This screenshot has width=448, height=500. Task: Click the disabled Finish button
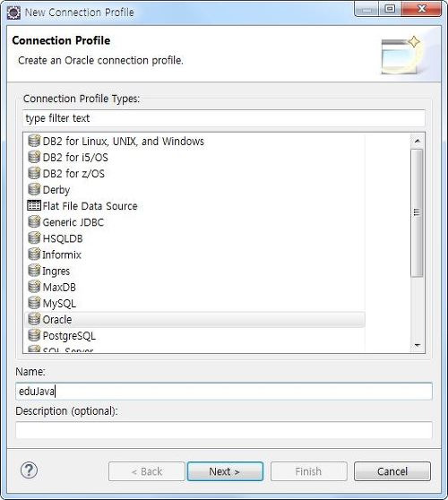coord(308,471)
